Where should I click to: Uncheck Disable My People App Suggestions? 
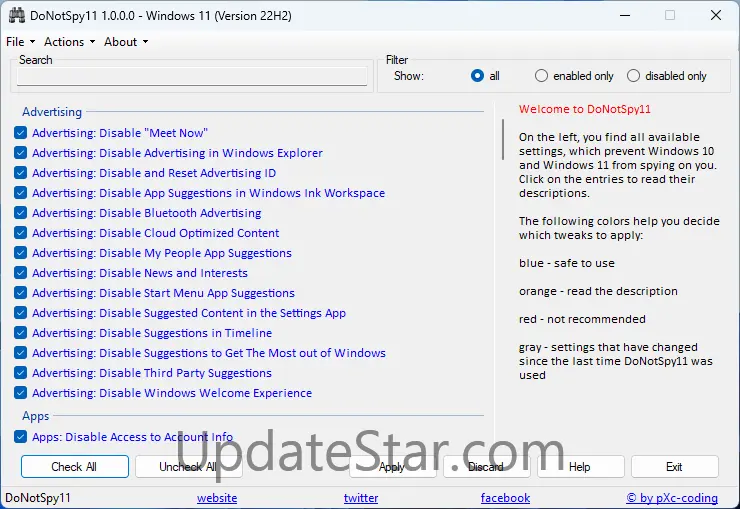tap(20, 252)
